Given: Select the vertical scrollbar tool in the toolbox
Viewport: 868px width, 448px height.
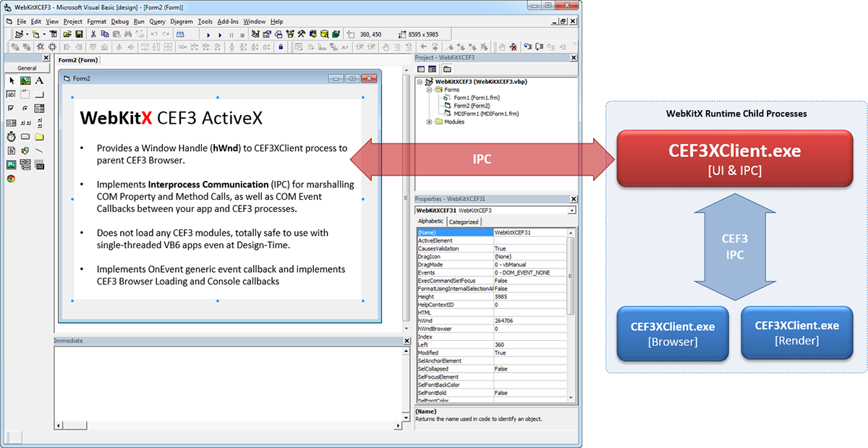Looking at the screenshot, I should 39,122.
